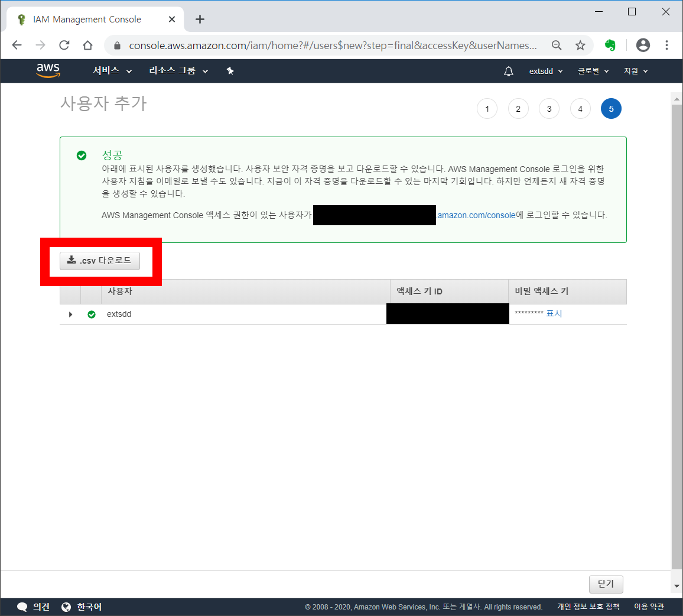Screen dimensions: 683x616
Task: Select wizard step 5
Action: coord(611,109)
